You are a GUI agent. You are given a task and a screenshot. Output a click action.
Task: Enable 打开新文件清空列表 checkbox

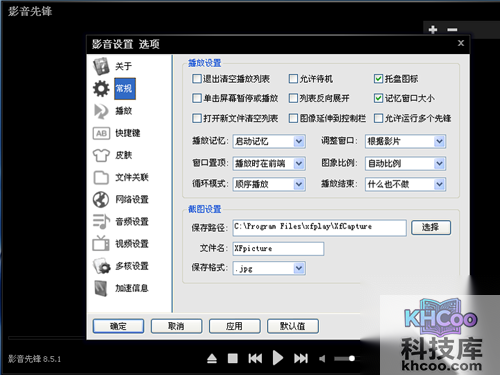pyautogui.click(x=197, y=118)
